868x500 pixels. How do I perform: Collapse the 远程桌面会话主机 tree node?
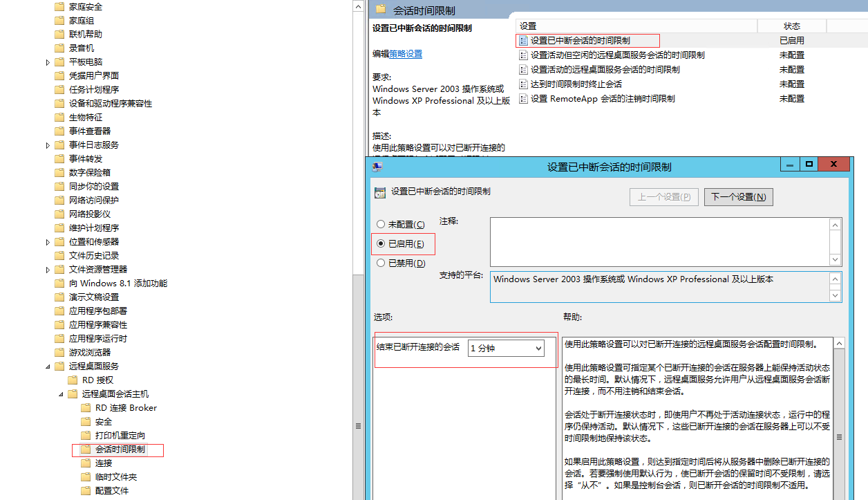[x=61, y=394]
